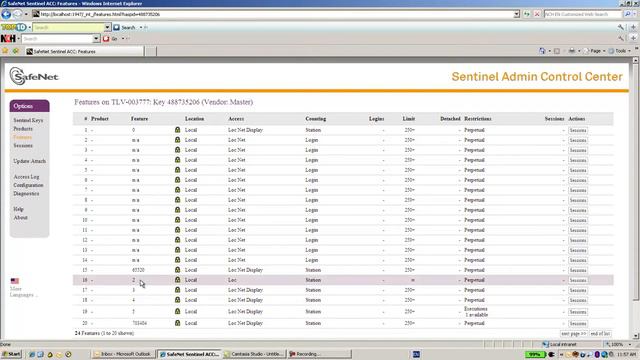Click the NCH toolbar wrench settings icon

coord(621,38)
